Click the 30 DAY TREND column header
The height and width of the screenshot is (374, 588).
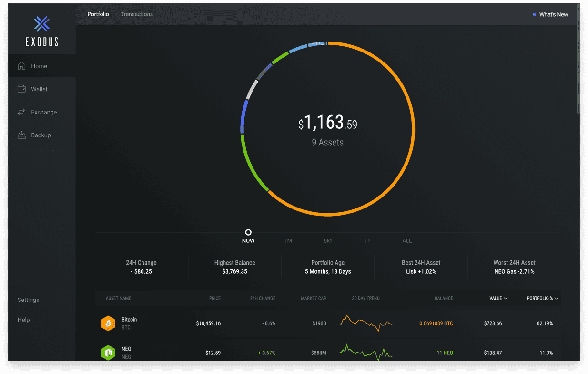366,299
